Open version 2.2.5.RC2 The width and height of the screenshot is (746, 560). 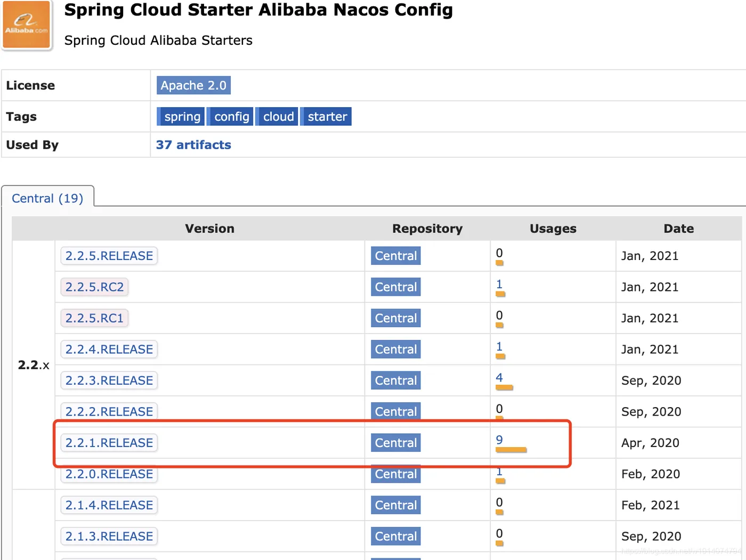(94, 287)
